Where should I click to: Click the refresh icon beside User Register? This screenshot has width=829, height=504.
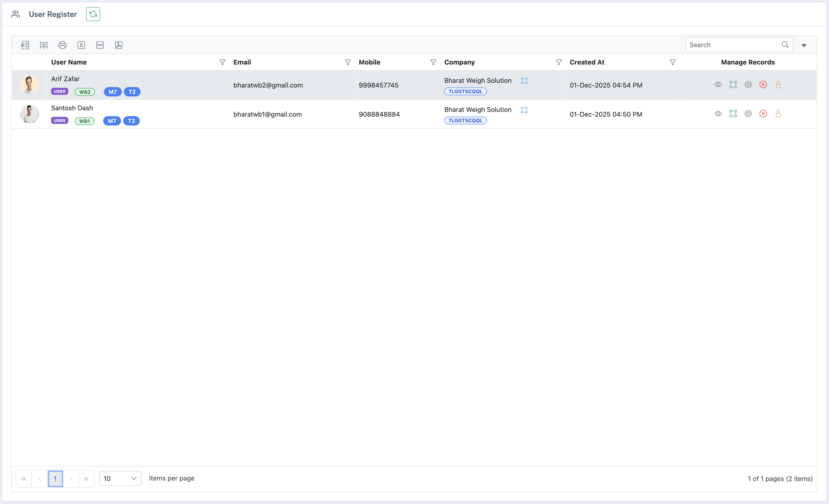(93, 14)
